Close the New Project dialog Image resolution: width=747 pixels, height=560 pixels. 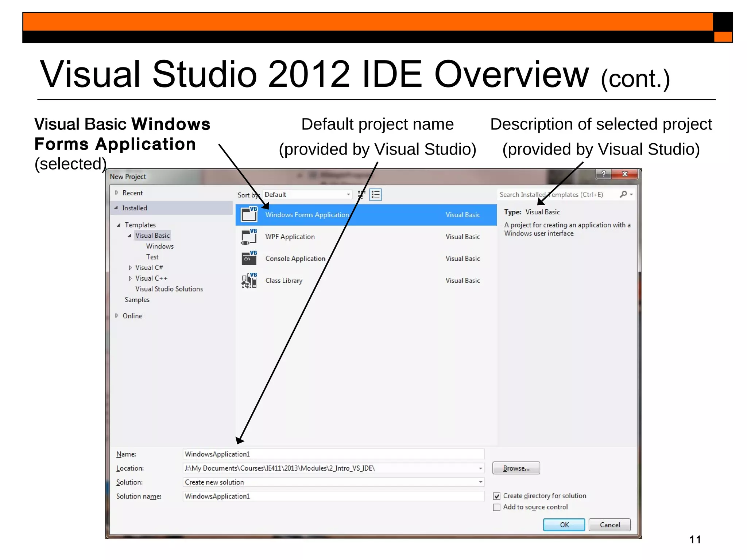coord(625,174)
